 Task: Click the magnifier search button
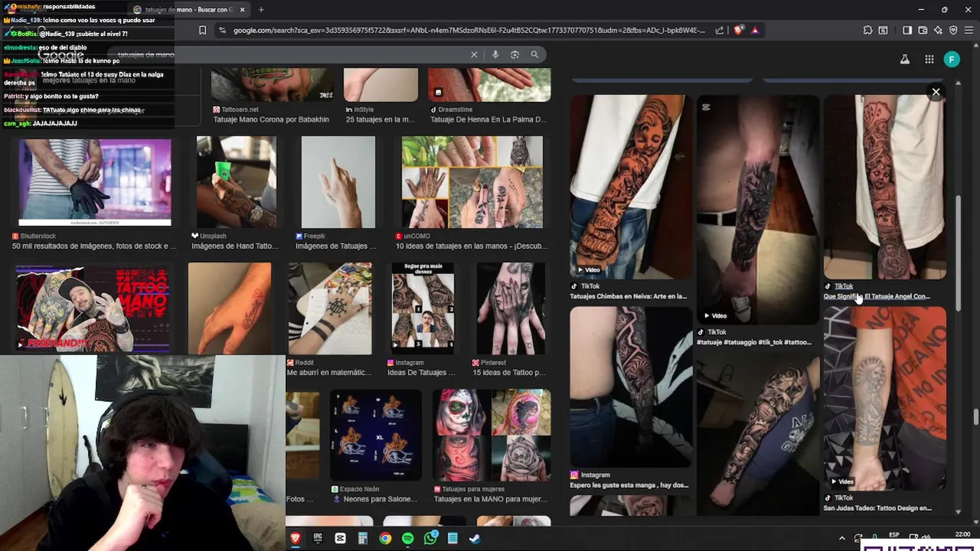pos(534,54)
